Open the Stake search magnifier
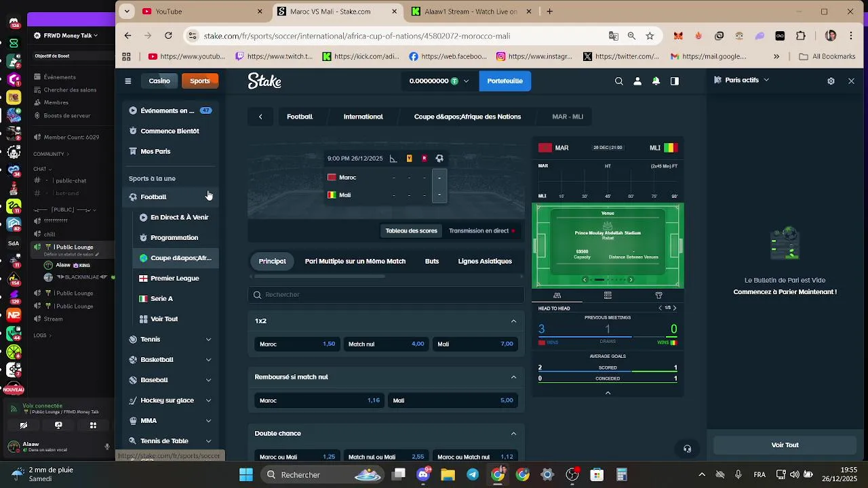This screenshot has width=868, height=488. tap(618, 81)
